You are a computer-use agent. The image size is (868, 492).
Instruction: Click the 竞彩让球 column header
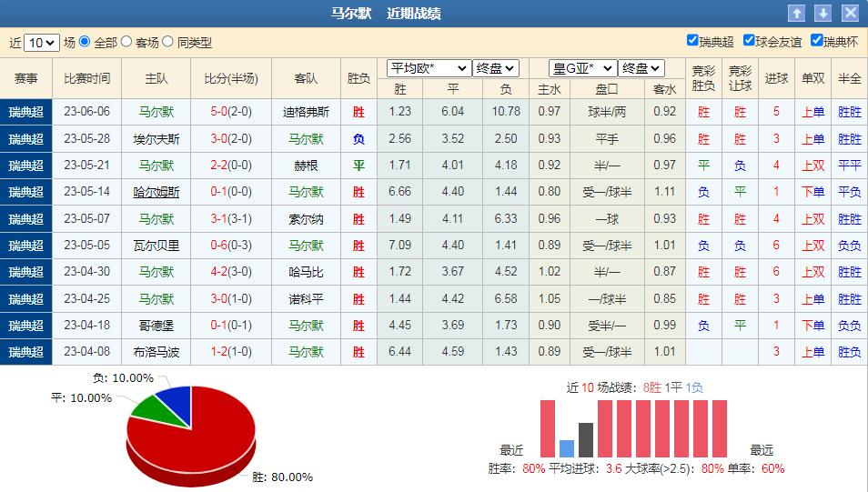tap(740, 78)
